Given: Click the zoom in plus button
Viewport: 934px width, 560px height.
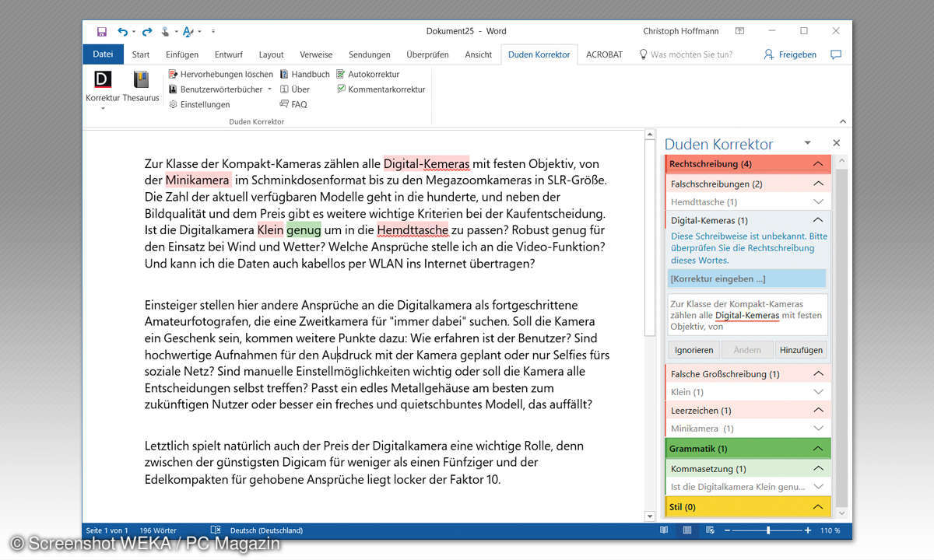Looking at the screenshot, I should point(808,530).
